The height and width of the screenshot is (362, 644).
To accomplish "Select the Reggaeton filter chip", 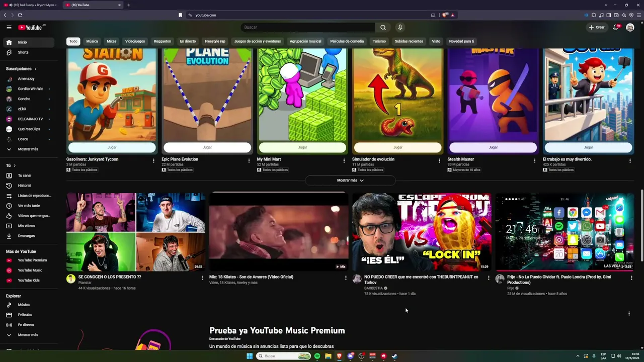I will (163, 41).
